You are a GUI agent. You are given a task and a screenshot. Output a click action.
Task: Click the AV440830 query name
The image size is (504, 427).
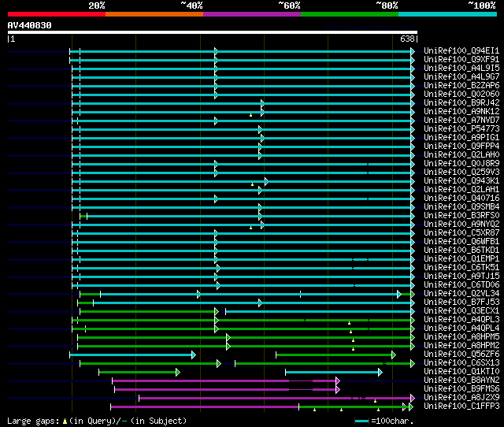30,25
